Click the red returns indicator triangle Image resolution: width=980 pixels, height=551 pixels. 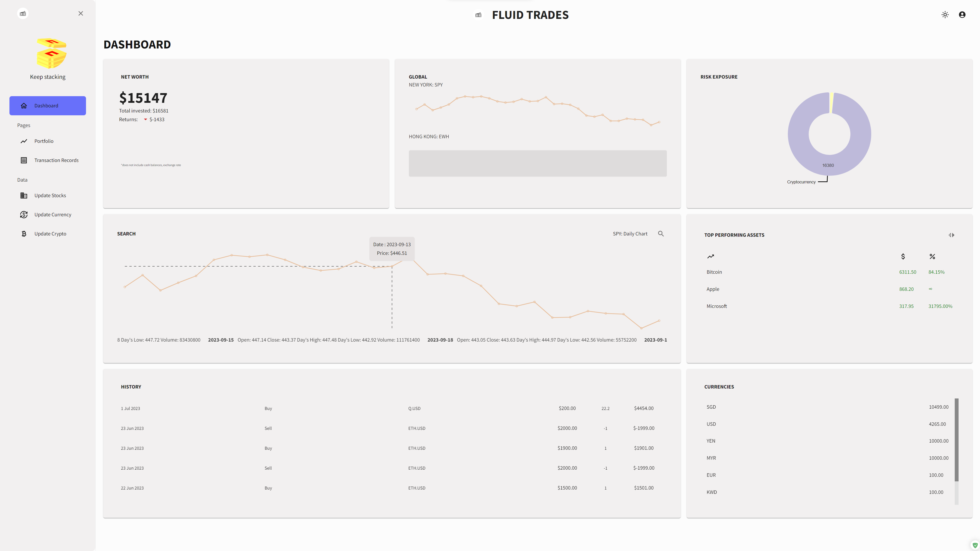tap(145, 119)
